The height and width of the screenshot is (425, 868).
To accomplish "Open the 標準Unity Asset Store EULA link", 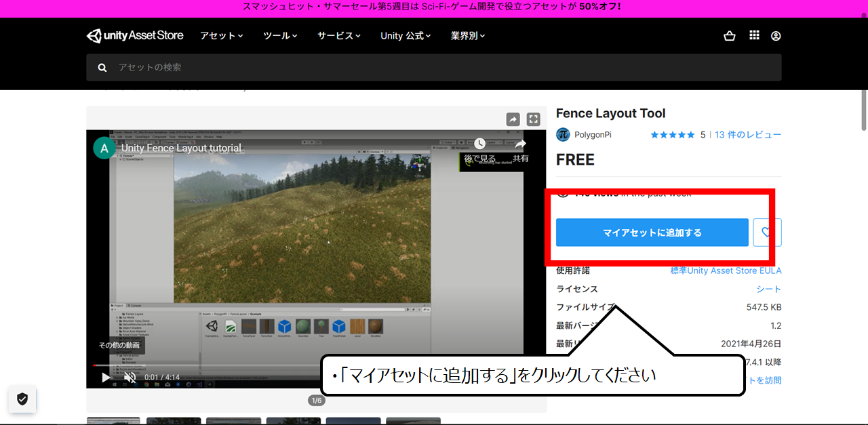I will pos(726,270).
